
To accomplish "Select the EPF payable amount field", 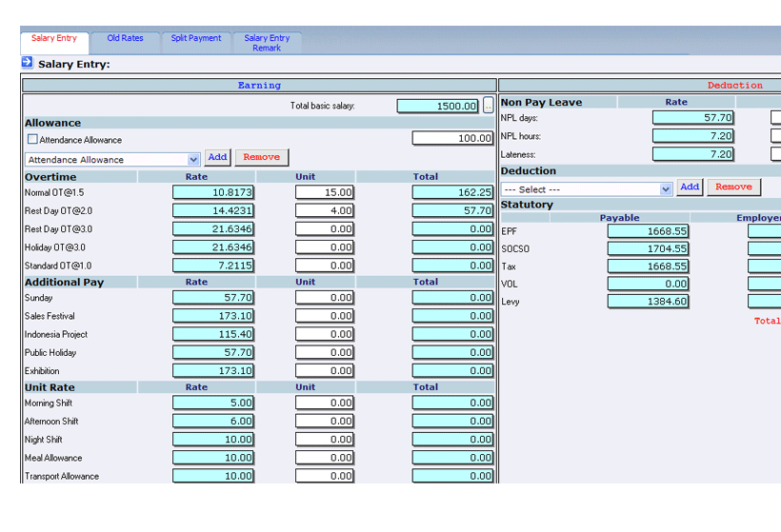I will [648, 231].
